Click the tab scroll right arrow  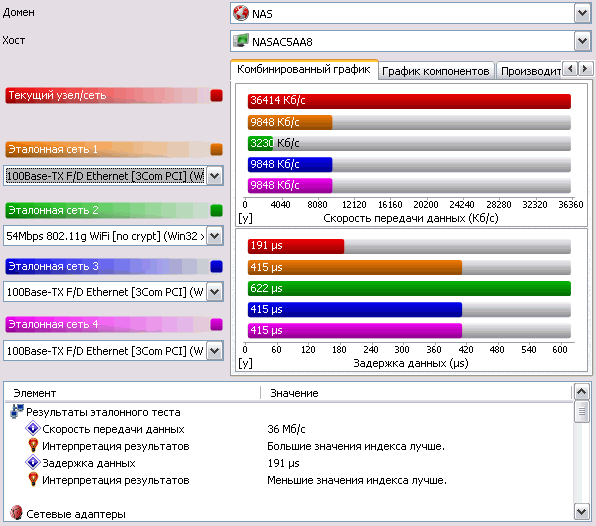point(585,69)
